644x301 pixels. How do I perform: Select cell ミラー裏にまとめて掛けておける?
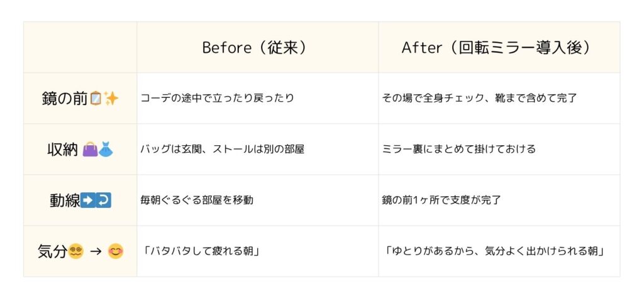point(499,150)
